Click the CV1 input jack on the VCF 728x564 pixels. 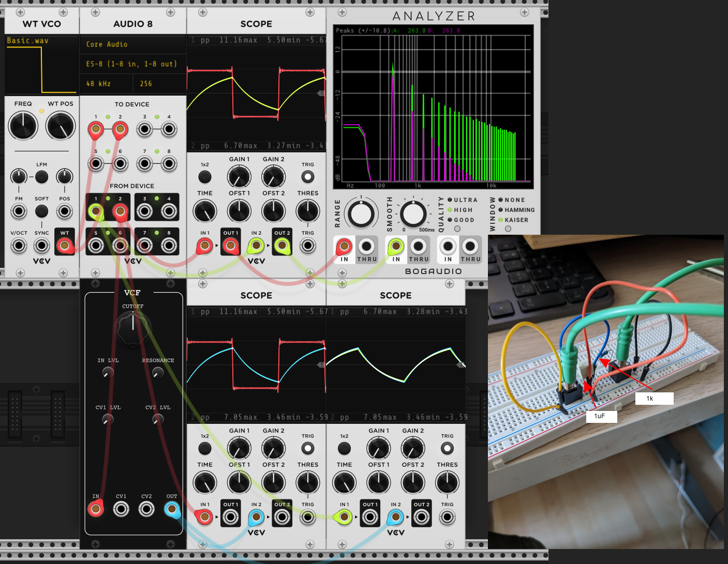121,509
